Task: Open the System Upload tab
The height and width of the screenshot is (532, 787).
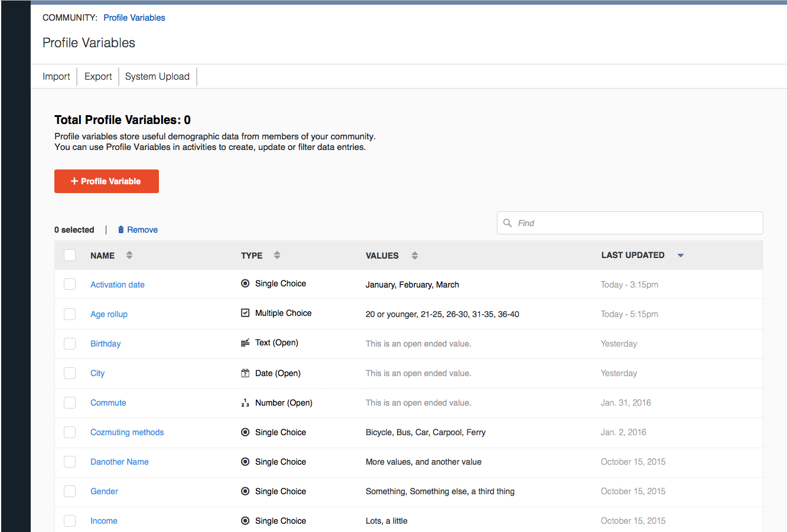Action: 157,76
